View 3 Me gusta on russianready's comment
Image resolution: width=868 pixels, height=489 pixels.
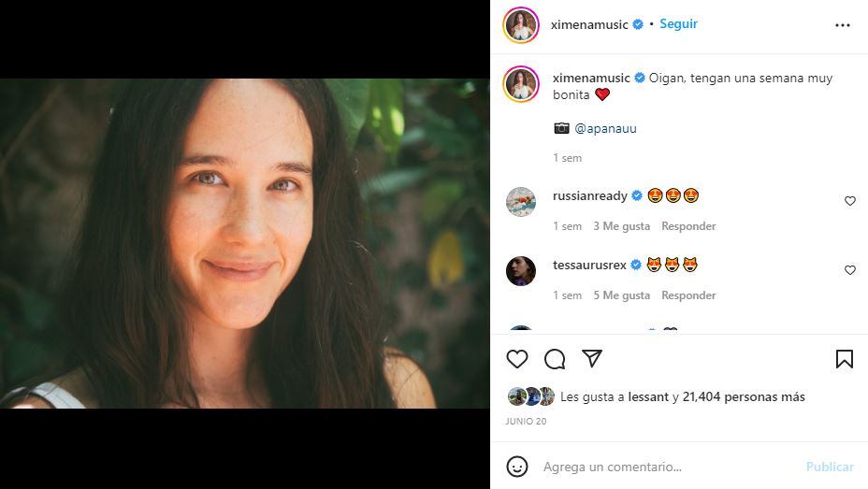(621, 226)
